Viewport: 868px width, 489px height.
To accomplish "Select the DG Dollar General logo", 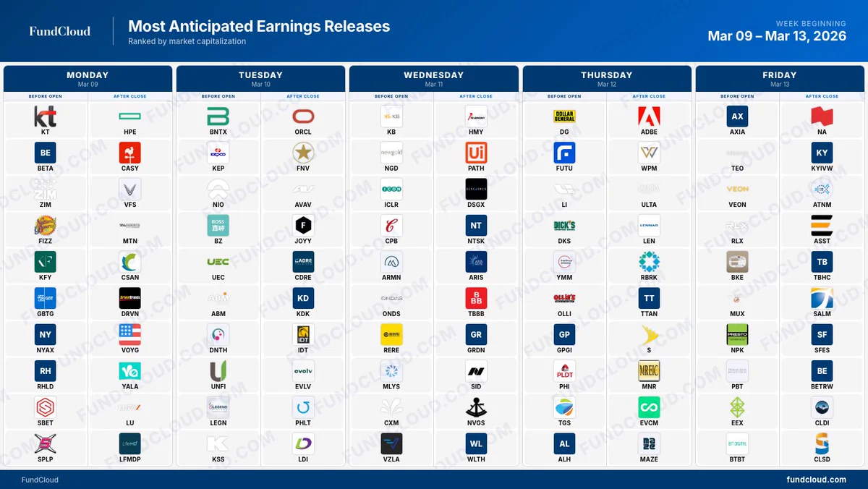I will click(x=564, y=116).
